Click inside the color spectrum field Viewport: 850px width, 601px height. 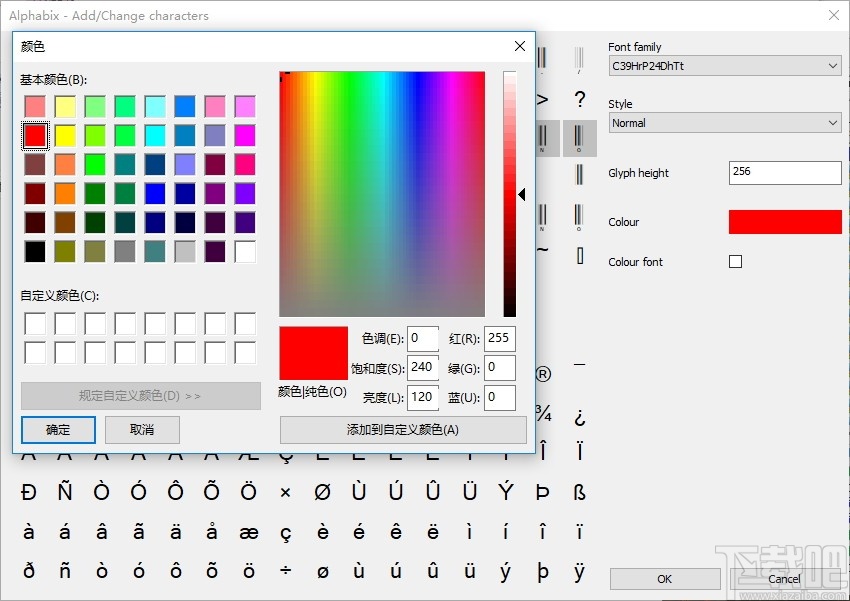click(x=384, y=194)
